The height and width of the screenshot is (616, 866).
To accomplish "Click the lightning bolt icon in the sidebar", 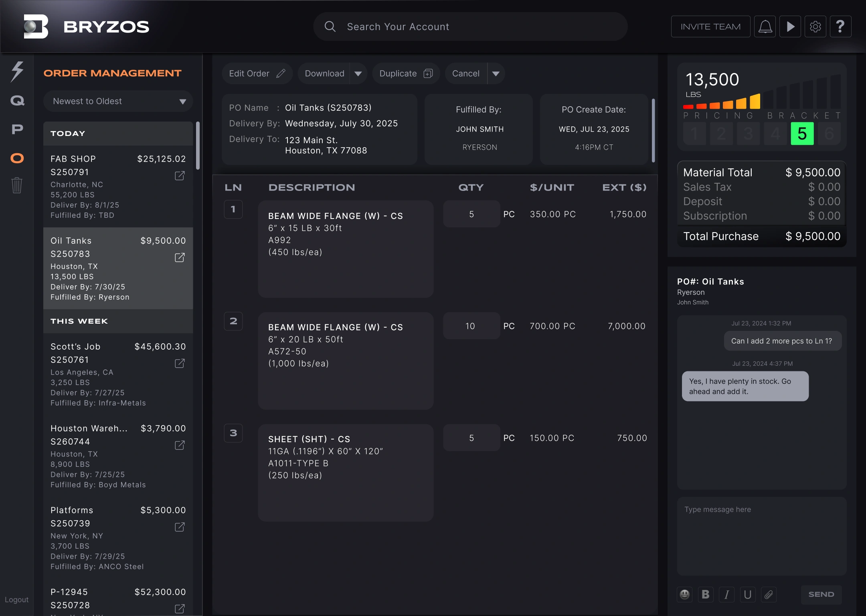I will pos(16,71).
